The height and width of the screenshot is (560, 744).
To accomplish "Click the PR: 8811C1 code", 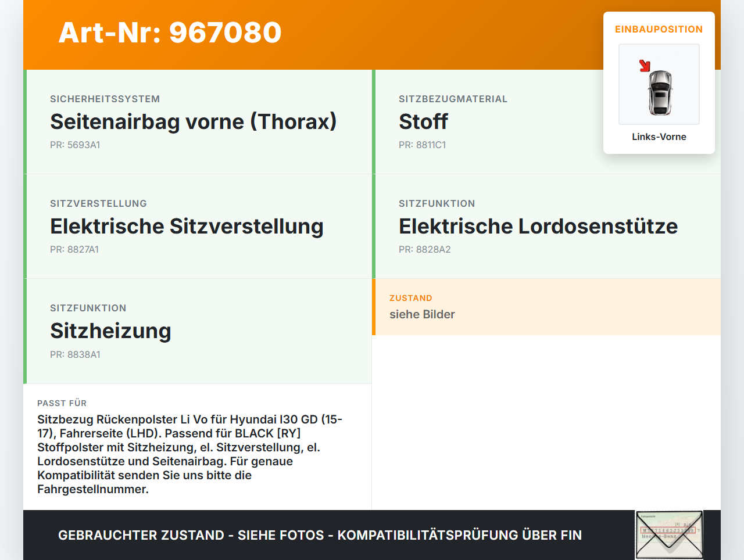I will (423, 145).
